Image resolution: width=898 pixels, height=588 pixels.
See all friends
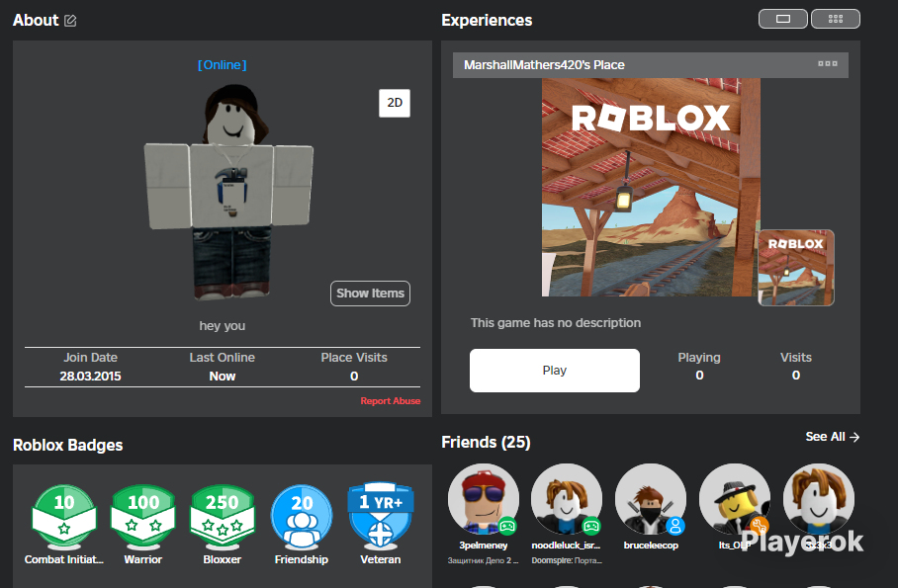pos(832,437)
